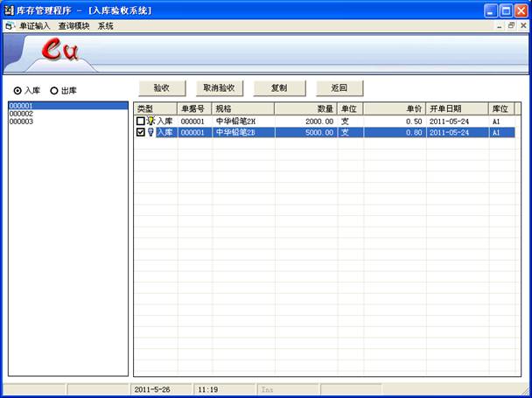Uncheck the box for 中华铅笔2B row
This screenshot has width=532, height=398.
point(140,133)
